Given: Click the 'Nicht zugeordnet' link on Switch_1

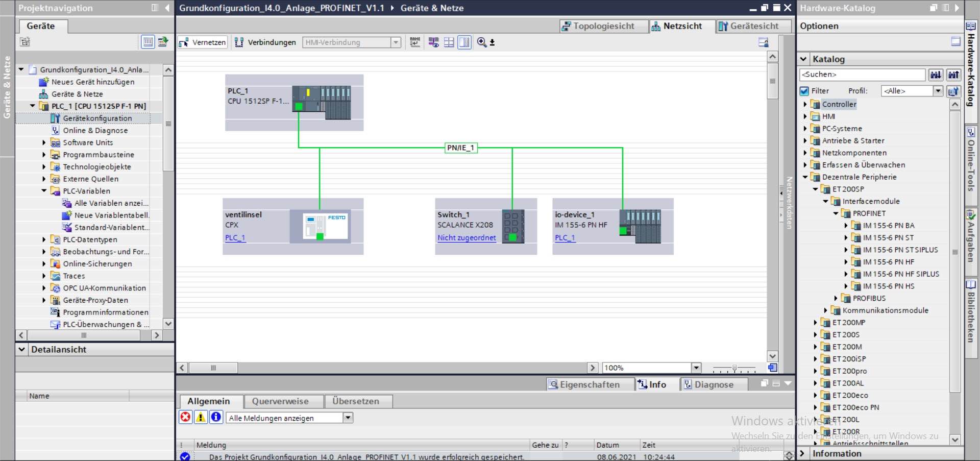Looking at the screenshot, I should 466,238.
